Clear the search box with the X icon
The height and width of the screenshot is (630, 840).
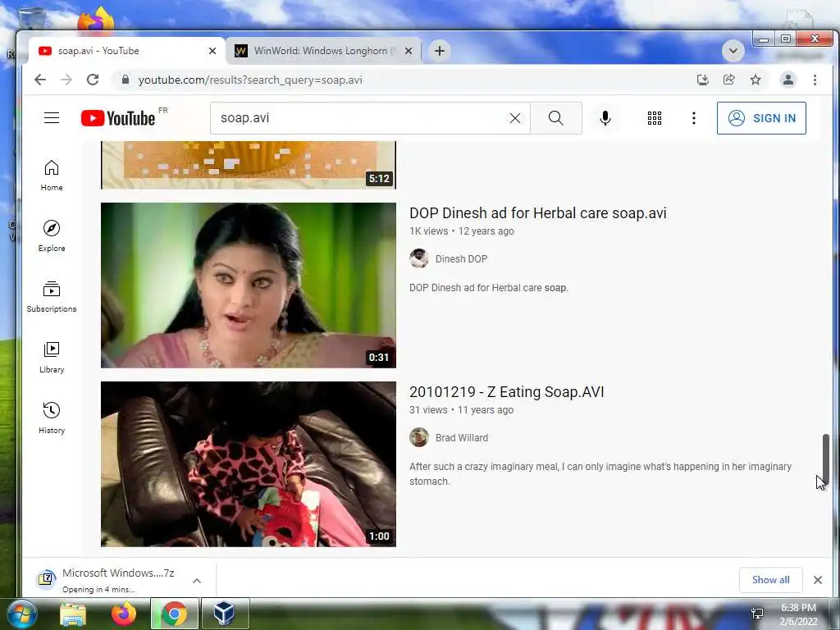click(x=515, y=118)
